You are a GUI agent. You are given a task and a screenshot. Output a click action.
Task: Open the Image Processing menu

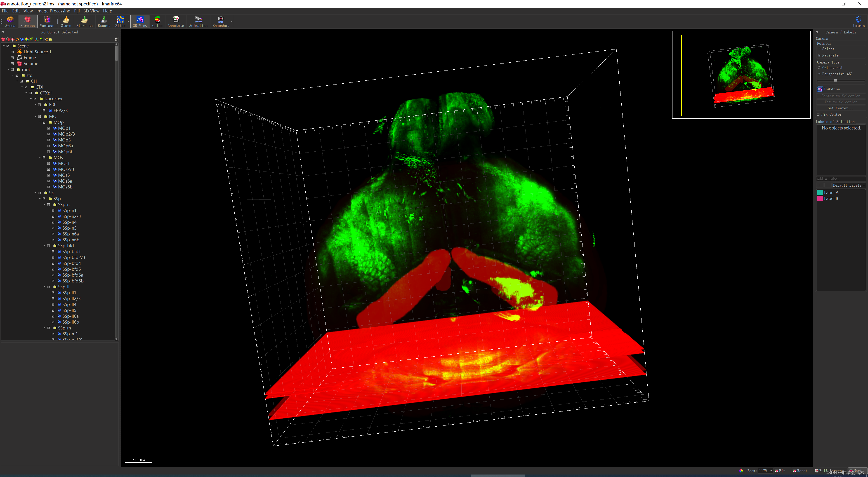coord(53,11)
